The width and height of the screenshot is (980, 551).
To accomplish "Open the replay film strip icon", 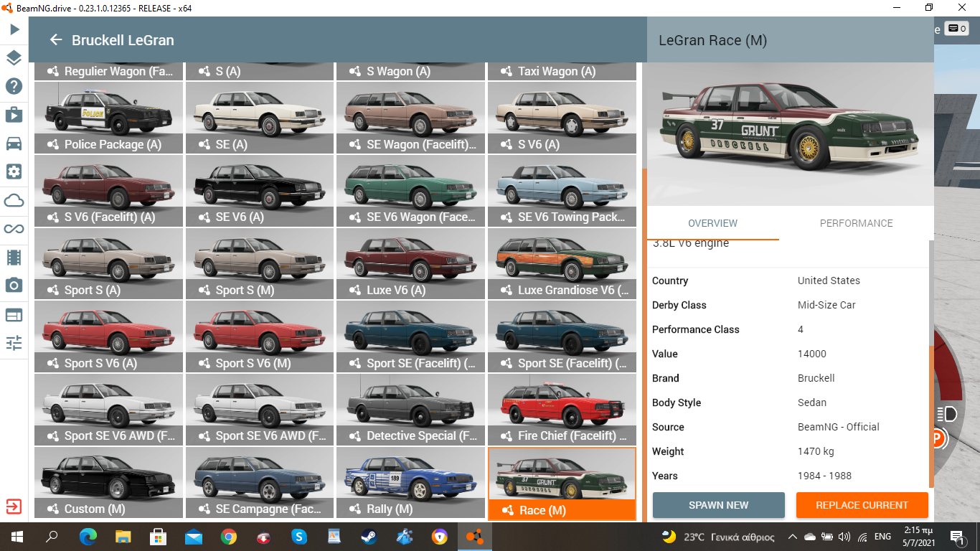I will coord(14,257).
